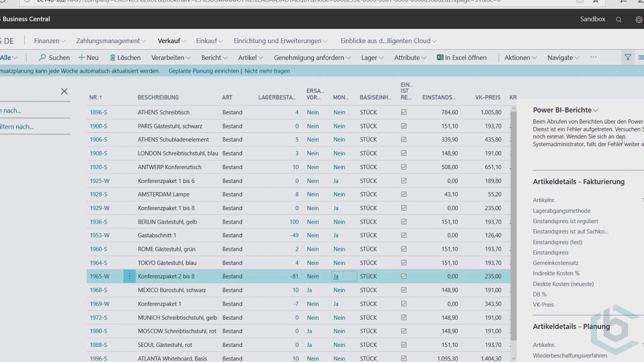Viewport: 644px width, 362px height.
Task: Toggle checkbox in row 1925-W
Action: [404, 180]
